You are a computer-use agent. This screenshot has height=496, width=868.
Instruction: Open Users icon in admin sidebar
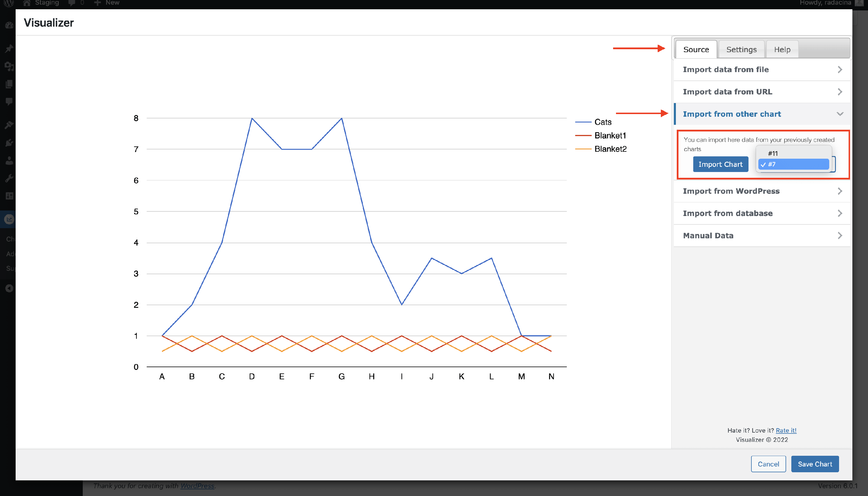[9, 160]
